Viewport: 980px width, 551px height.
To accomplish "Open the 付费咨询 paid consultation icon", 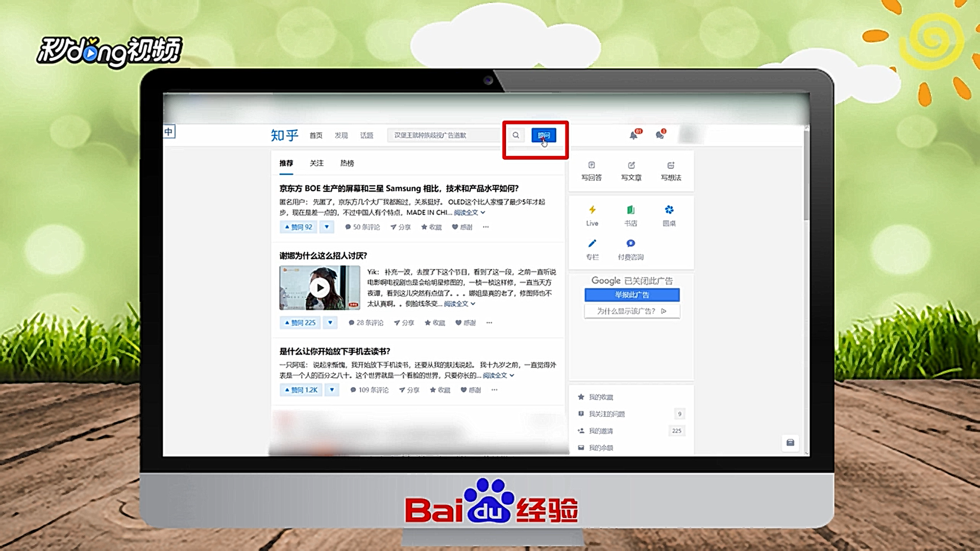I will click(631, 244).
